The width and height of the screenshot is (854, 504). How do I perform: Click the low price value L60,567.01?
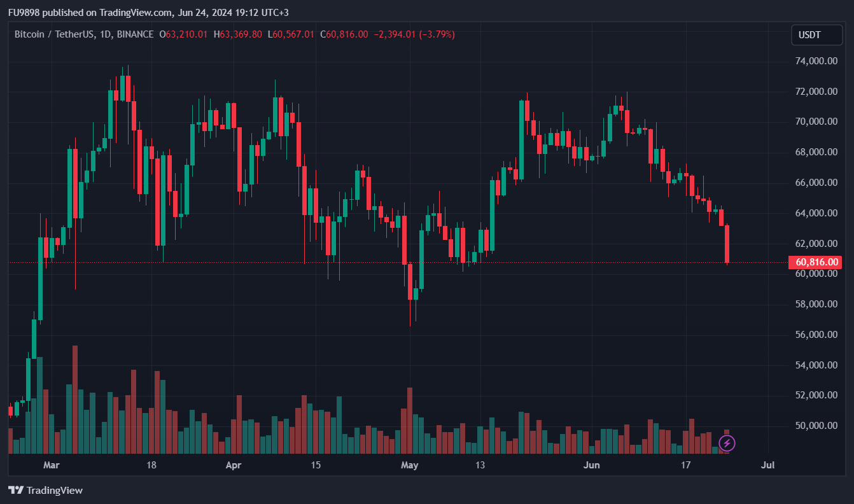pyautogui.click(x=291, y=34)
